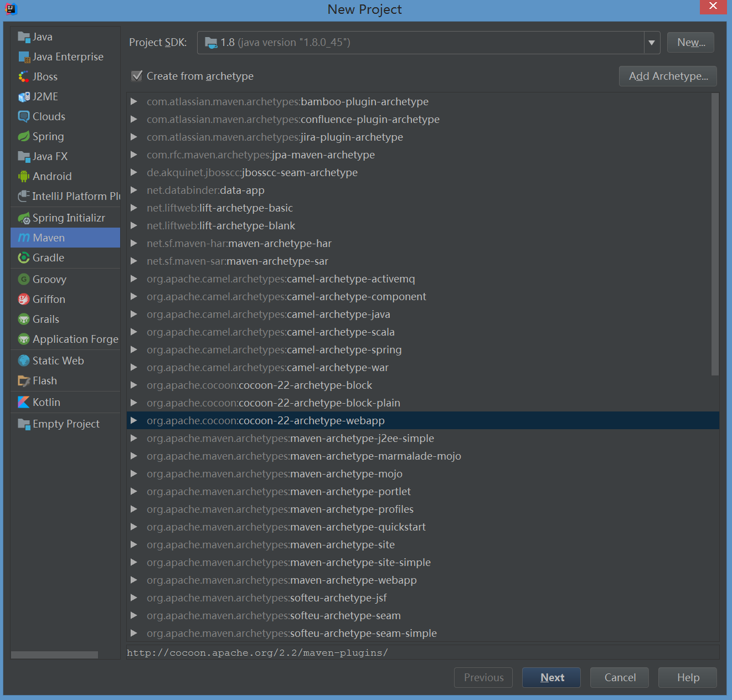Open Help for New Project

point(688,677)
